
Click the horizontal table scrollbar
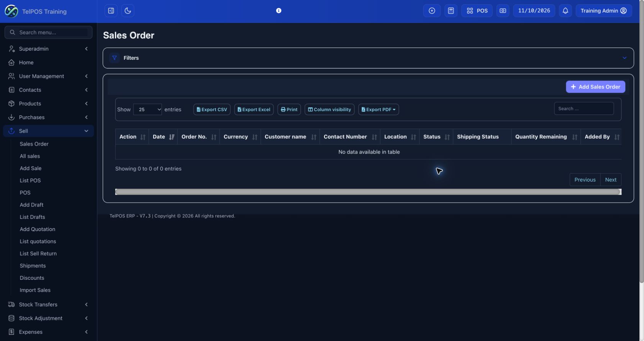click(368, 192)
